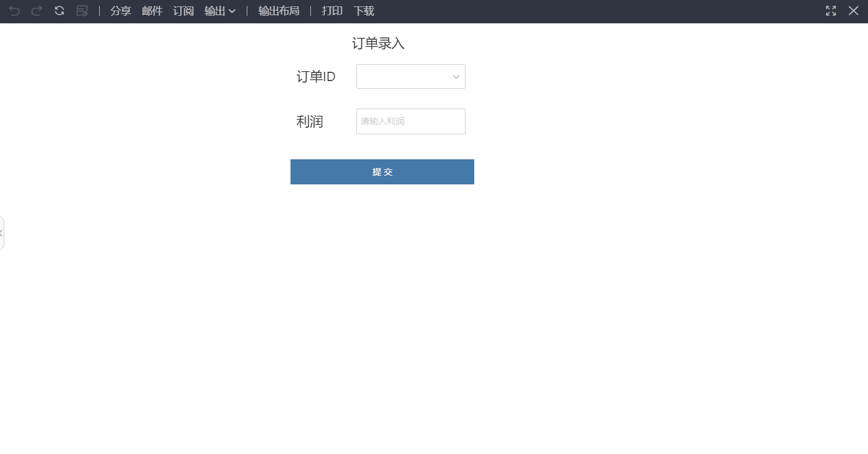868x454 pixels.
Task: Refresh the report with the reload icon
Action: pos(60,11)
